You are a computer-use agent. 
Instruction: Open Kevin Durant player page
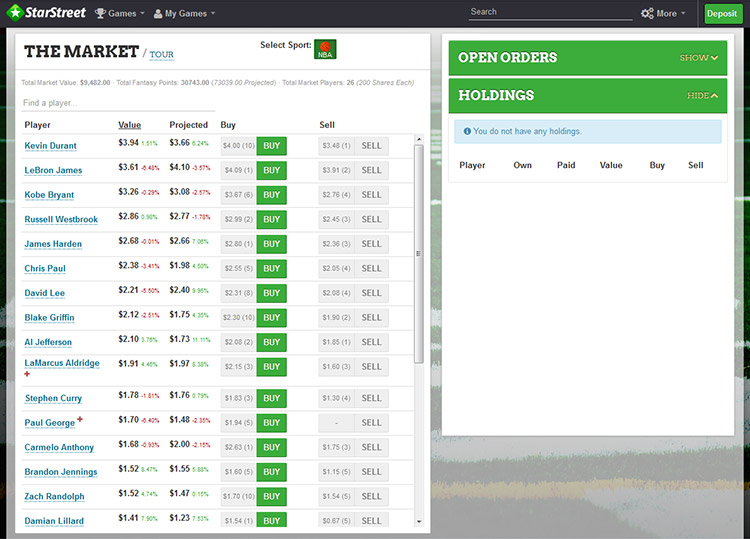50,146
